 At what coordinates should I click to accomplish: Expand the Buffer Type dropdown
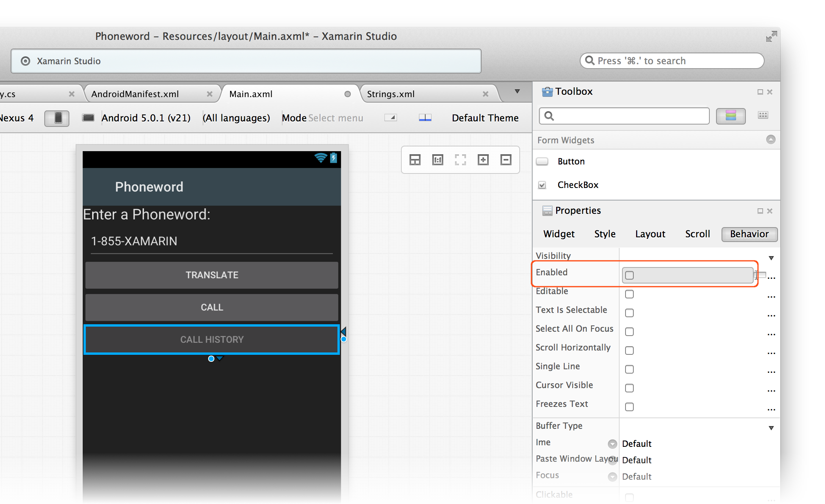click(x=771, y=428)
